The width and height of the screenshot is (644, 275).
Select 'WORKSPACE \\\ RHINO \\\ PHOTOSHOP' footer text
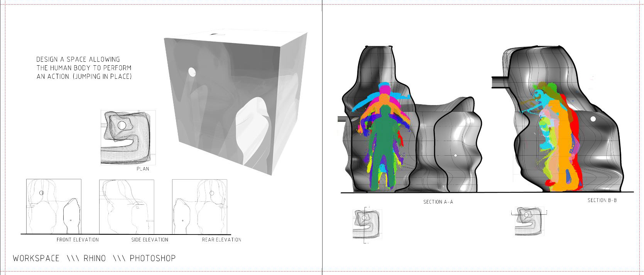point(94,258)
